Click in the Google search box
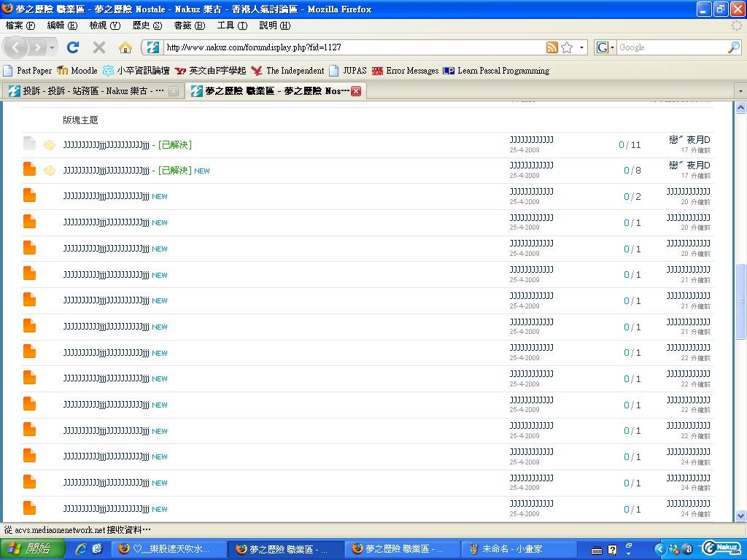 (x=672, y=47)
